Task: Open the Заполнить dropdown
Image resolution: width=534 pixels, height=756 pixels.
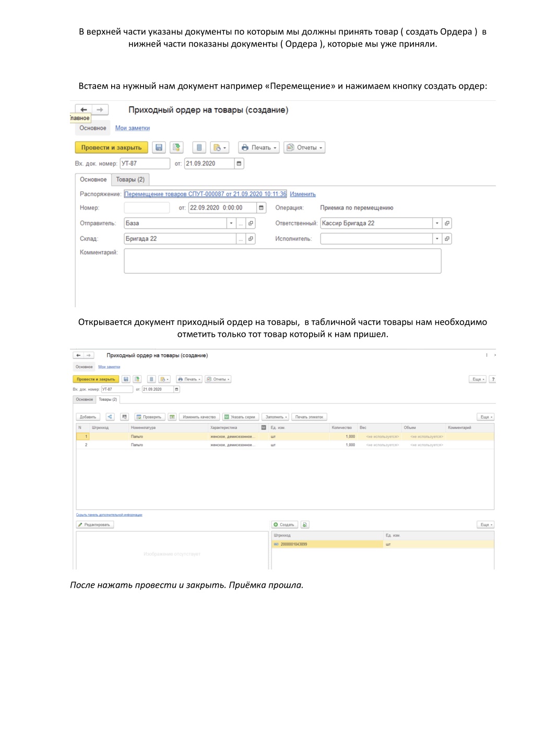Action: click(x=275, y=417)
